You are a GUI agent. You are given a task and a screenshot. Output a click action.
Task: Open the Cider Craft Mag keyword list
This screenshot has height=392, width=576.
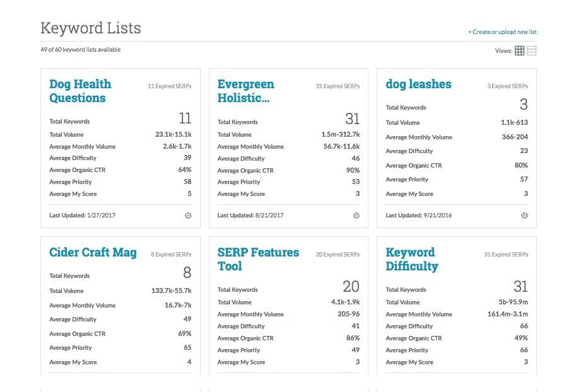(x=92, y=251)
